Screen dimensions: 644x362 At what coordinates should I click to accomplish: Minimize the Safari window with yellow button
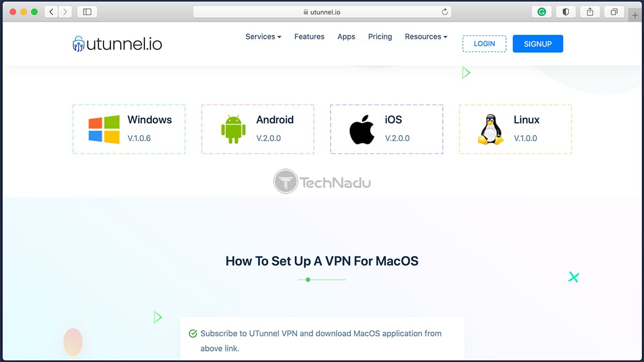coord(24,12)
